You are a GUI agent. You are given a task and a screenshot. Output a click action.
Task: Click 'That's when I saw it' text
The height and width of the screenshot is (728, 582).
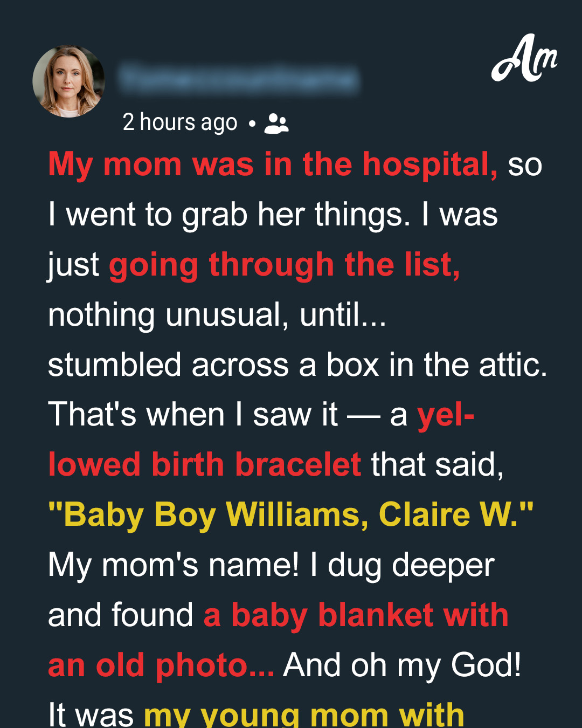pyautogui.click(x=193, y=415)
